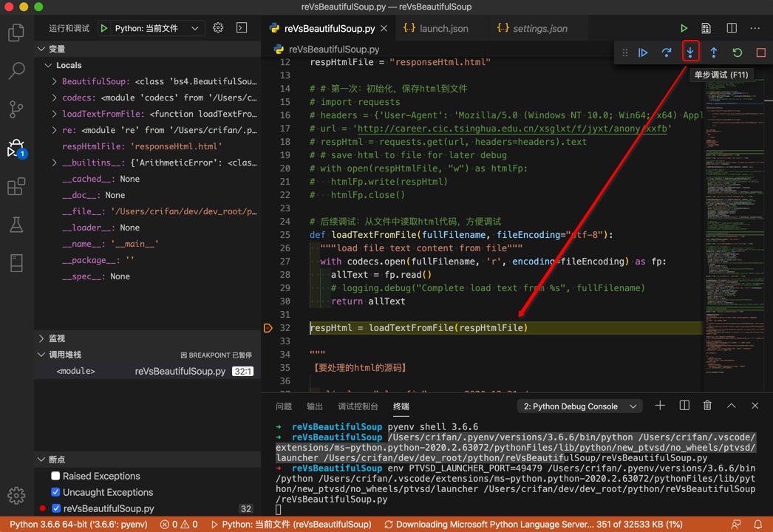Viewport: 773px width, 532px height.
Task: Collapse the 断点 breakpoints section
Action: point(41,460)
